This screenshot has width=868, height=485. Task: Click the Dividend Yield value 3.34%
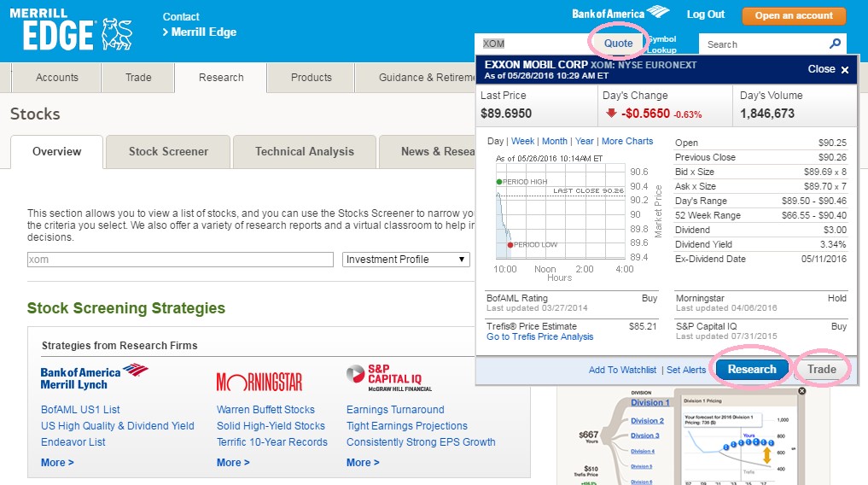(833, 244)
